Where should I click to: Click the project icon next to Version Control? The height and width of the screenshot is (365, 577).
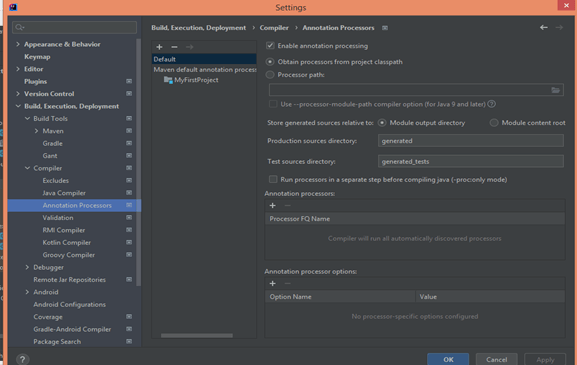click(129, 93)
